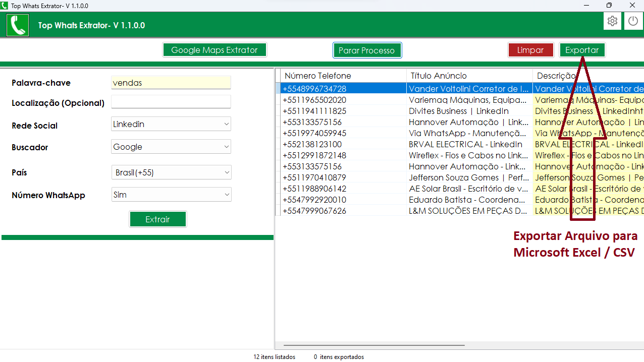644x362 pixels.
Task: Open the Buscador dropdown showing Google
Action: [171, 147]
